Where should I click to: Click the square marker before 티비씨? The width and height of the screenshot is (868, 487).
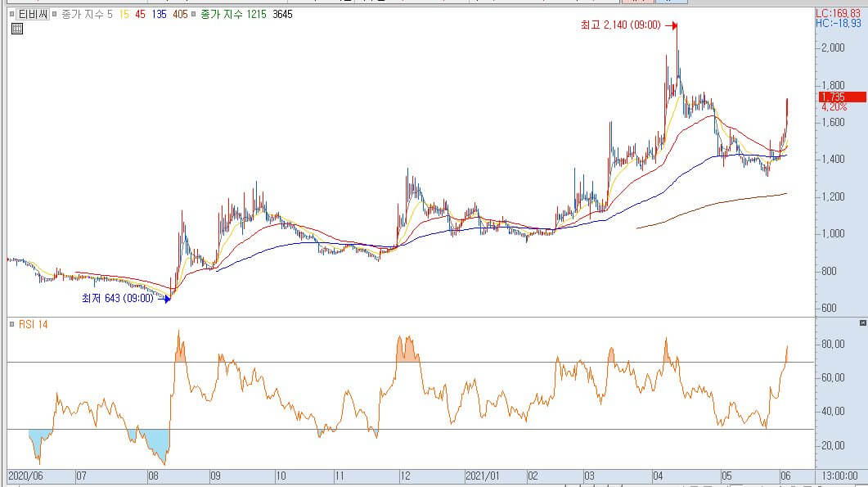(11, 15)
